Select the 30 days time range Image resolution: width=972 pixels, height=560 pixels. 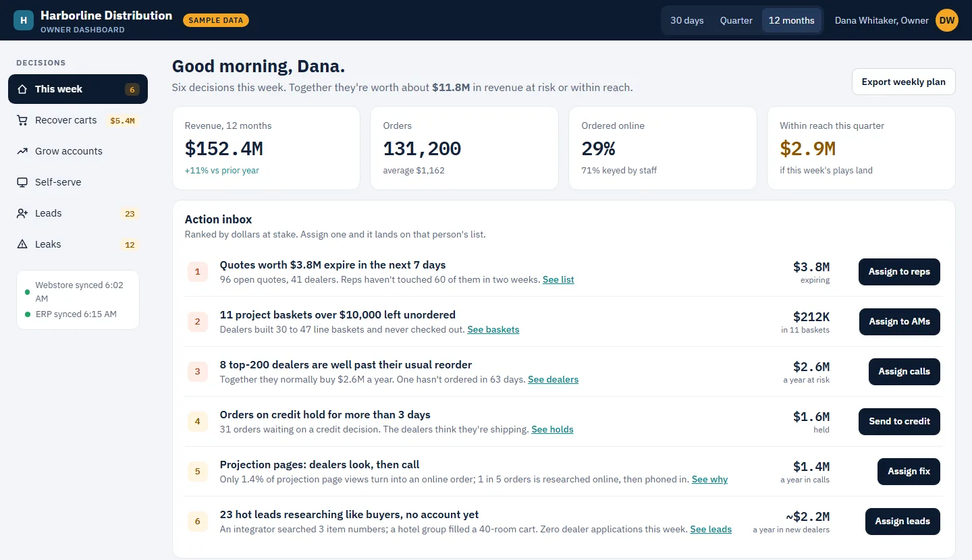click(x=687, y=20)
